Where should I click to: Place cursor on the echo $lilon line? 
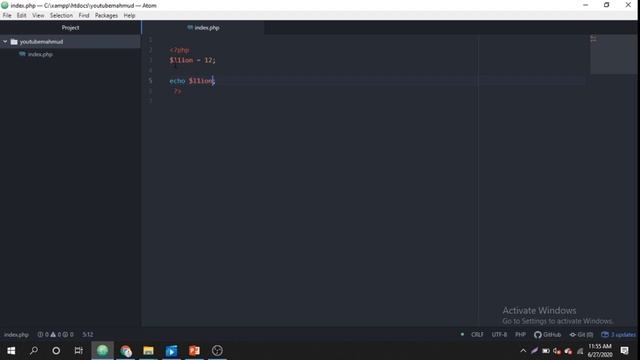tap(192, 81)
